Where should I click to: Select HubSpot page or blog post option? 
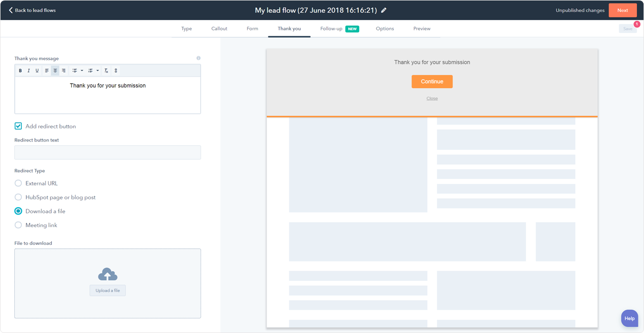[18, 197]
